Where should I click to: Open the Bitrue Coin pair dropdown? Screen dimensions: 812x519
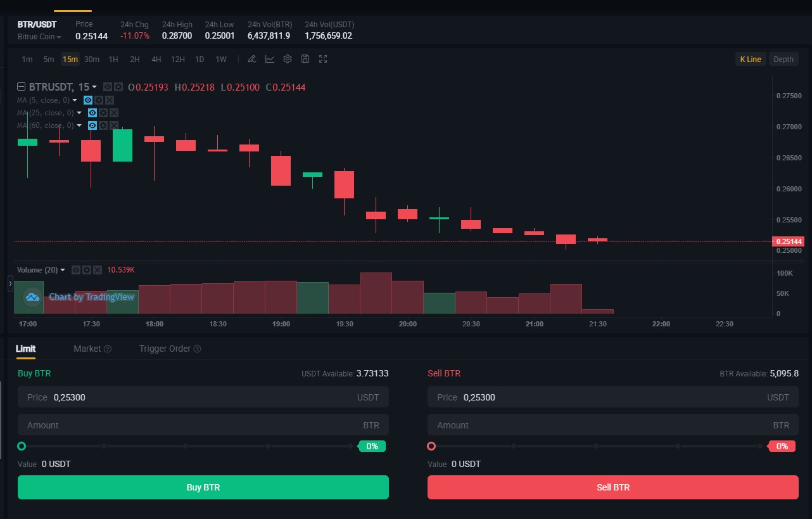coord(39,37)
